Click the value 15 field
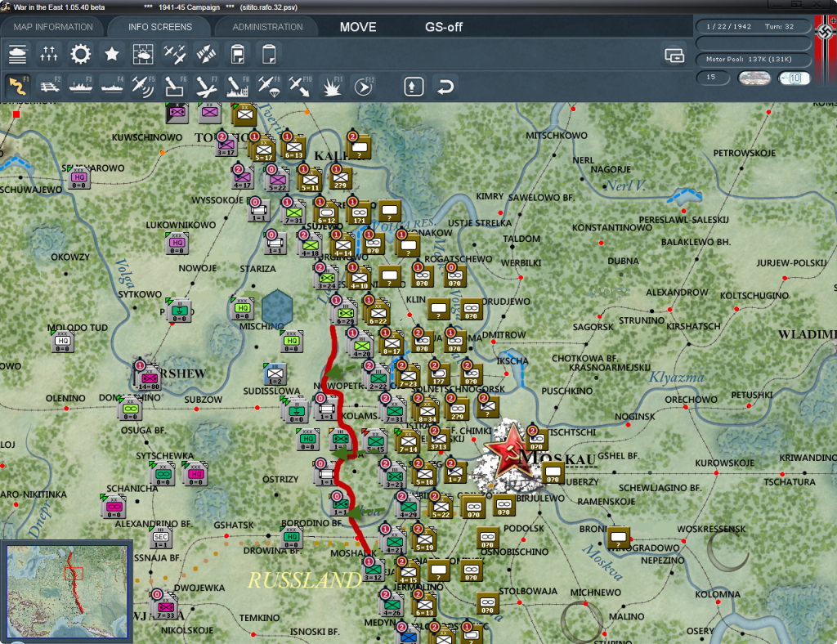 [713, 78]
